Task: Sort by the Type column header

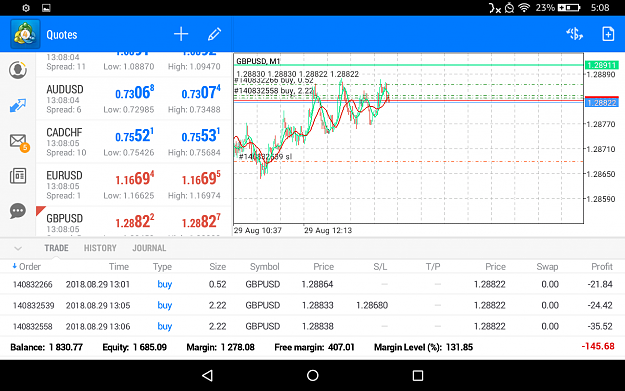Action: (162, 267)
